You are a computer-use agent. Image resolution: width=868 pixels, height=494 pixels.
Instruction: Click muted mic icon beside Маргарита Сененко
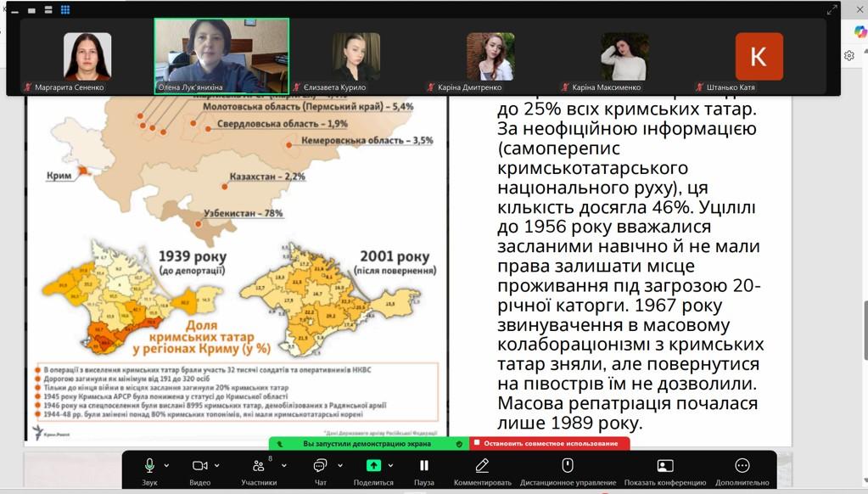click(28, 87)
